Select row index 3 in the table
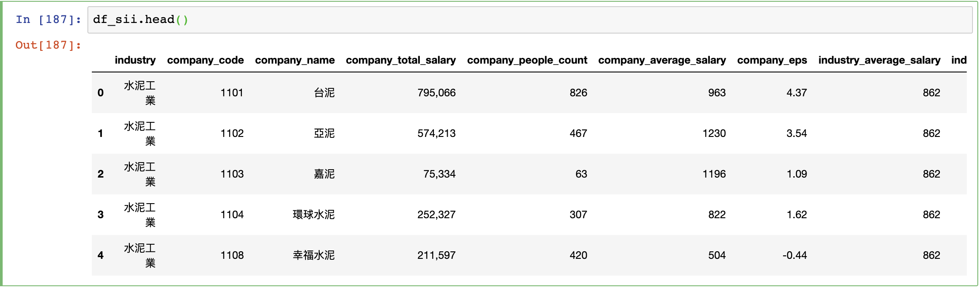 coord(101,215)
